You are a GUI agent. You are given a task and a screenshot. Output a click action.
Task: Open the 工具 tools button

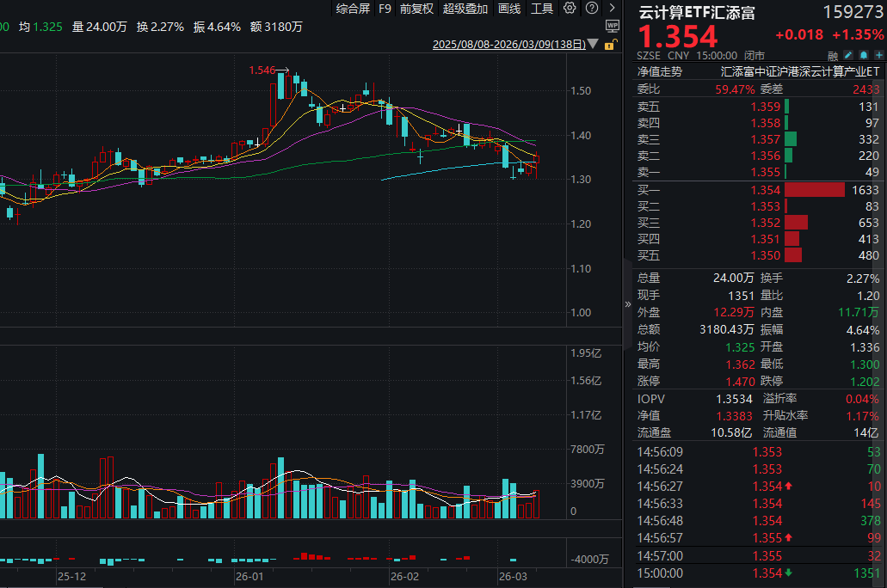tap(543, 8)
